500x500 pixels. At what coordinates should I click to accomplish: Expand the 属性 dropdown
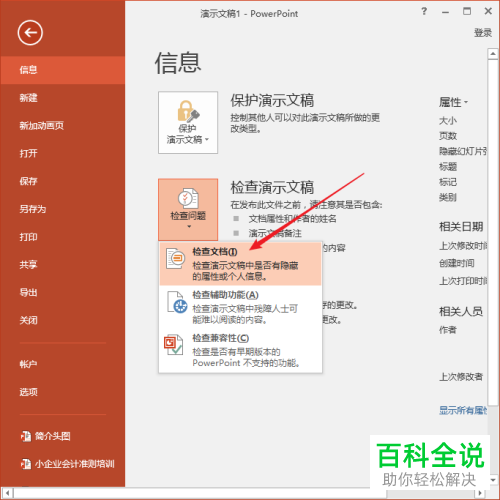pos(453,102)
